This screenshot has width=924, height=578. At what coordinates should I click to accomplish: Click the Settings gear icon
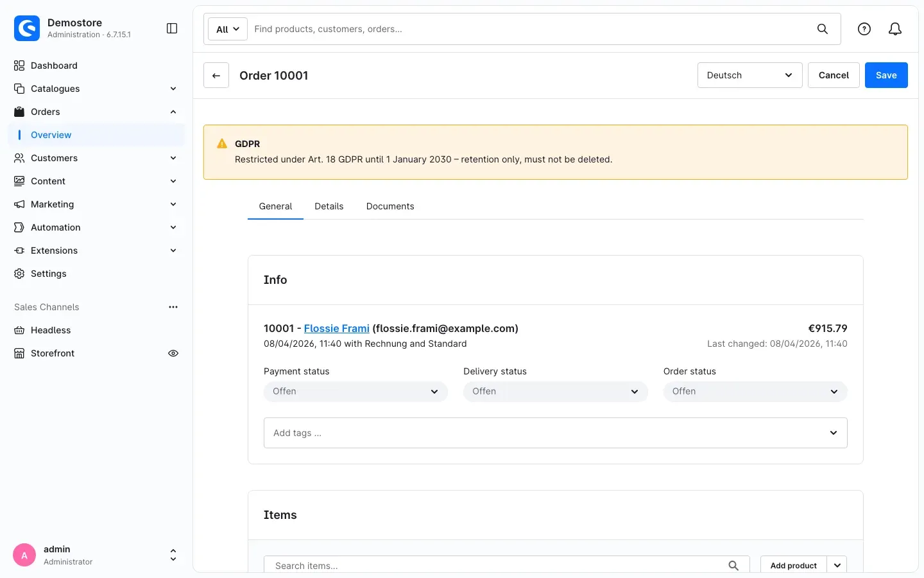click(x=19, y=274)
